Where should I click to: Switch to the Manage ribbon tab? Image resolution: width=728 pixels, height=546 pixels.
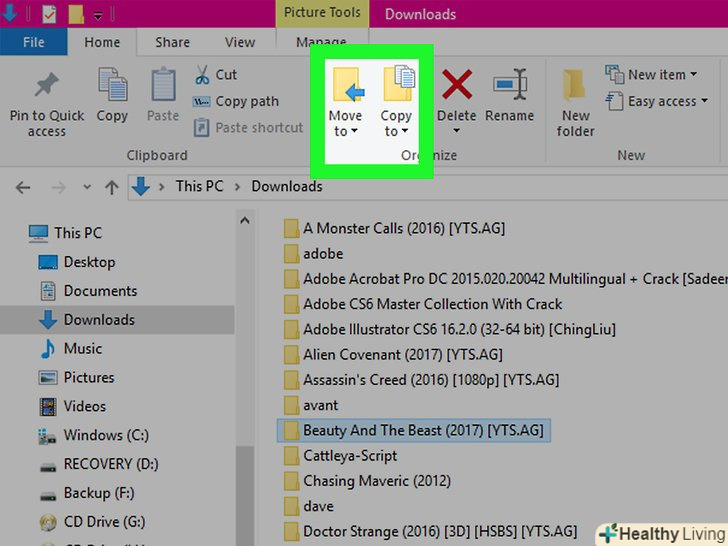321,42
